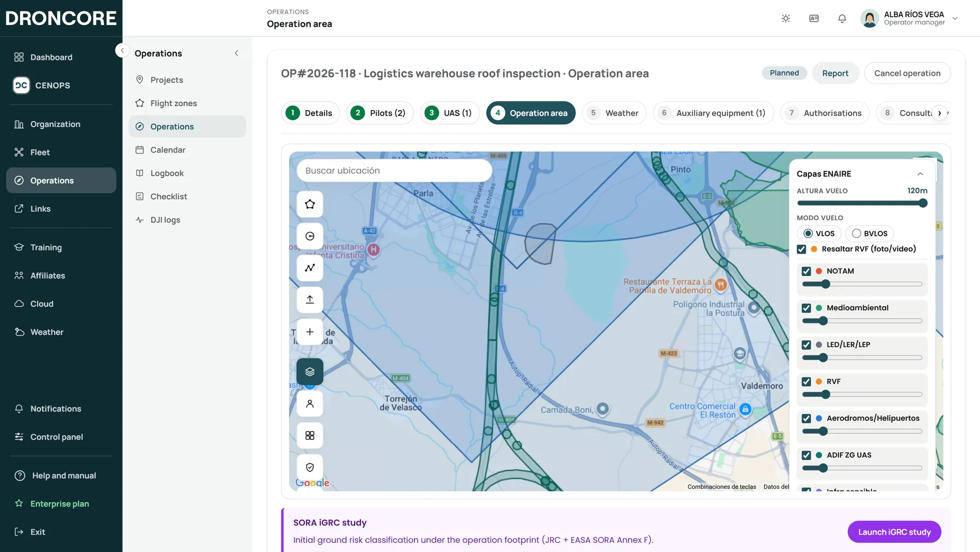Open the Alba Ríos Vega user menu
Viewport: 980px width, 552px height.
(909, 19)
